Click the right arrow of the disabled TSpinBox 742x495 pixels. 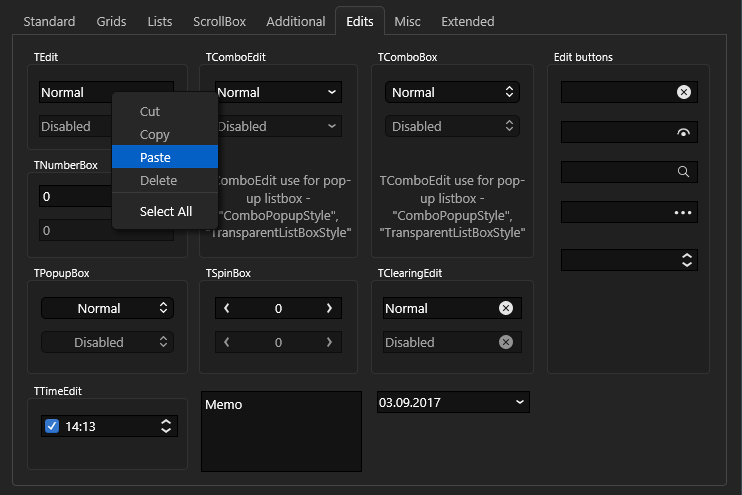(x=329, y=342)
